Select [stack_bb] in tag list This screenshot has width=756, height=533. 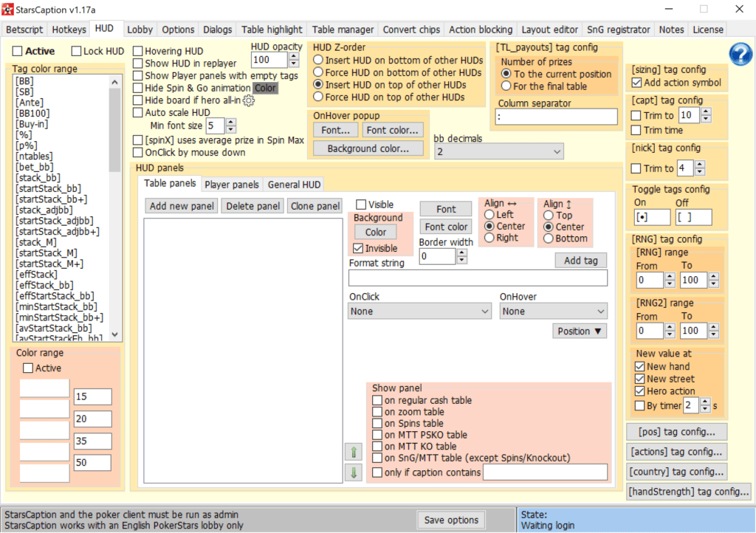38,178
